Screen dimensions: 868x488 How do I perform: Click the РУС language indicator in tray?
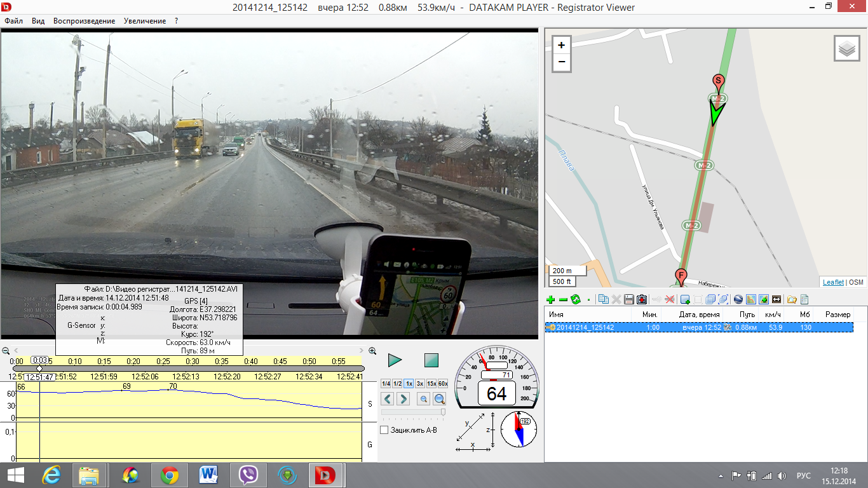pyautogui.click(x=803, y=475)
